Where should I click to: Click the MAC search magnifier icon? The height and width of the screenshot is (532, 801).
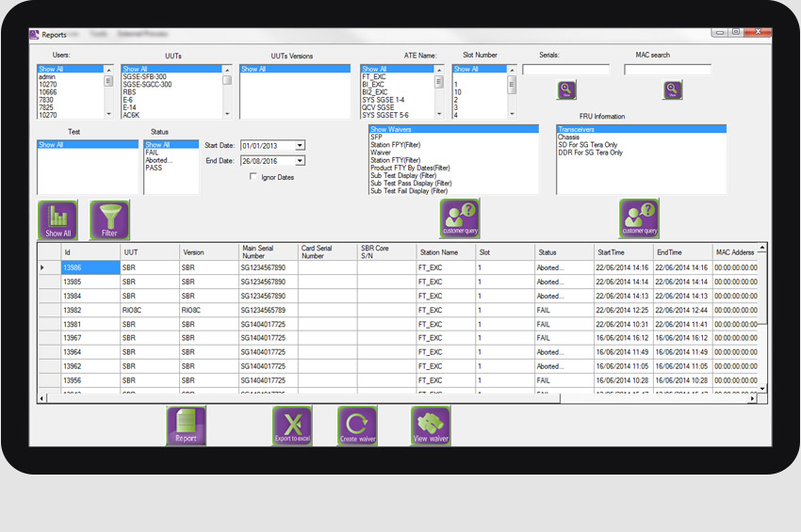point(672,90)
